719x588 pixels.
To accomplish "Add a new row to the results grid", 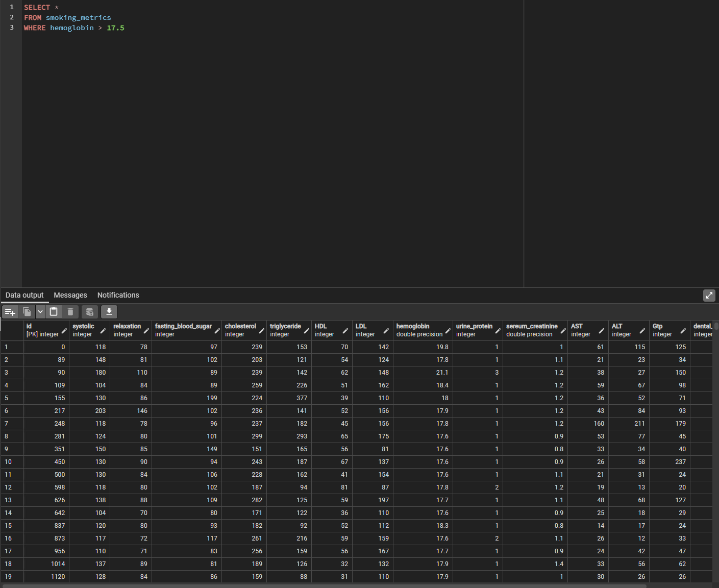I will point(10,311).
